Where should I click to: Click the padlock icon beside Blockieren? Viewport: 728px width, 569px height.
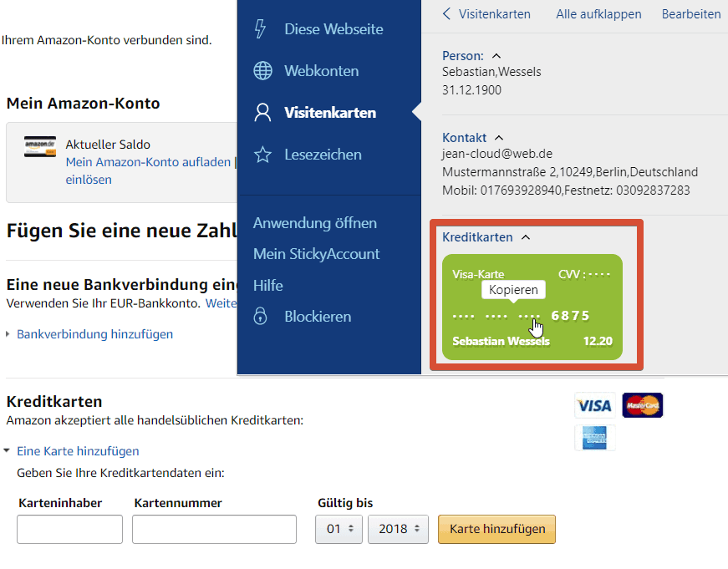[261, 316]
